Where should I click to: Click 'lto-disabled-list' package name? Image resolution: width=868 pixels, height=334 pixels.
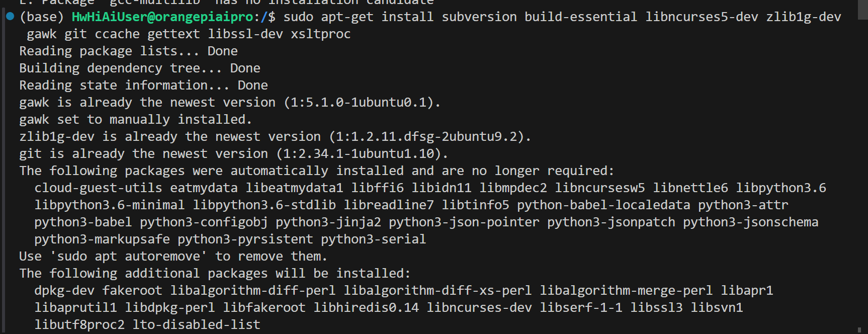197,325
